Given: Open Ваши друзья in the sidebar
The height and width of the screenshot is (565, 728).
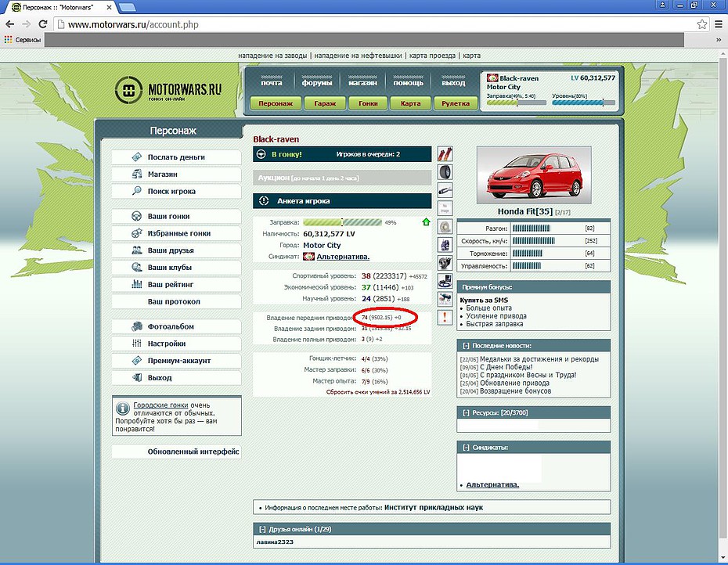Looking at the screenshot, I should (x=176, y=250).
